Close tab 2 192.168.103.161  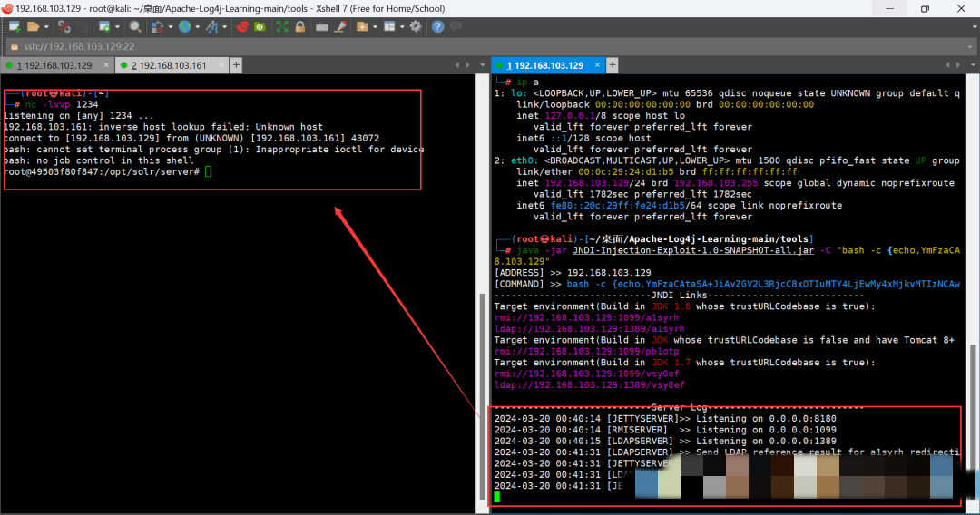pos(221,65)
